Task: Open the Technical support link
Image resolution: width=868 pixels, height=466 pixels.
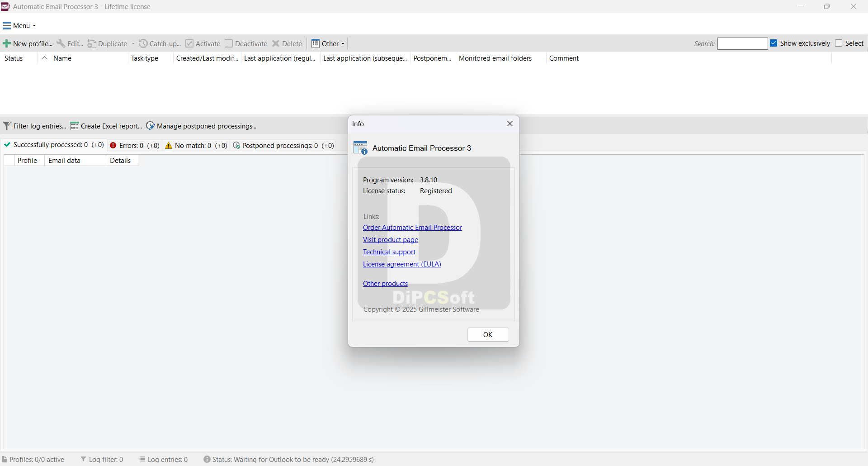Action: tap(389, 252)
